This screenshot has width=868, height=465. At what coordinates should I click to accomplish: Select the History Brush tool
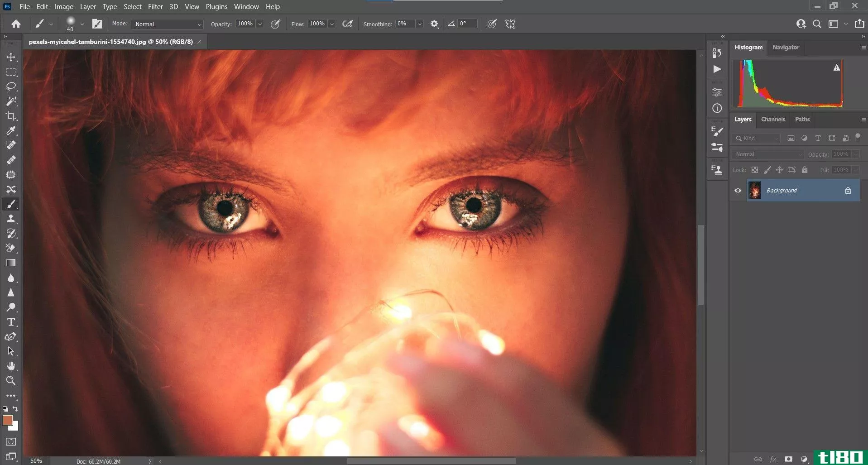point(11,234)
